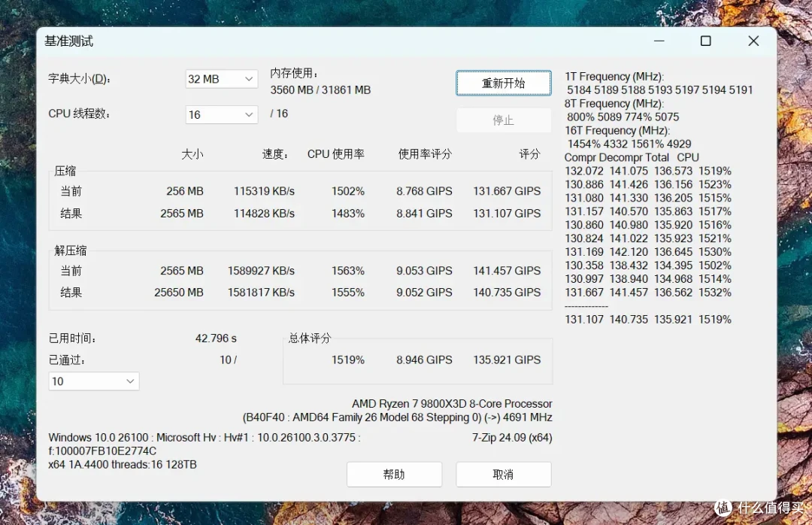Click the elapsed time 42.796 s
812x525 pixels.
point(216,338)
